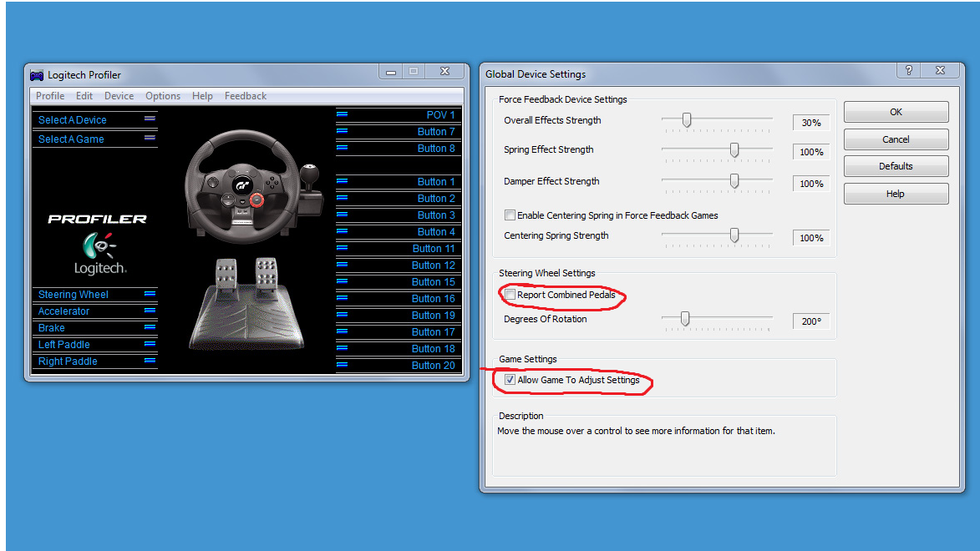Click the Logitech logo in Profiler
Screen dimensions: 980x551
pyautogui.click(x=99, y=253)
